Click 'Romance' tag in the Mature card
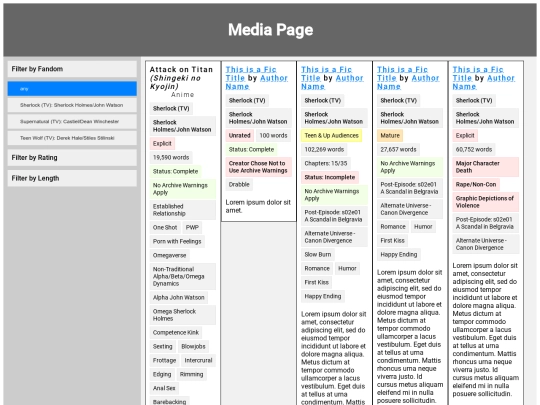The image size is (540, 405). pos(393,227)
